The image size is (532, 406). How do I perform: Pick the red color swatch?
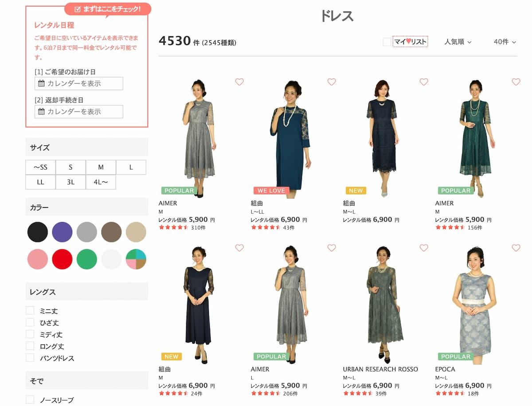click(62, 259)
